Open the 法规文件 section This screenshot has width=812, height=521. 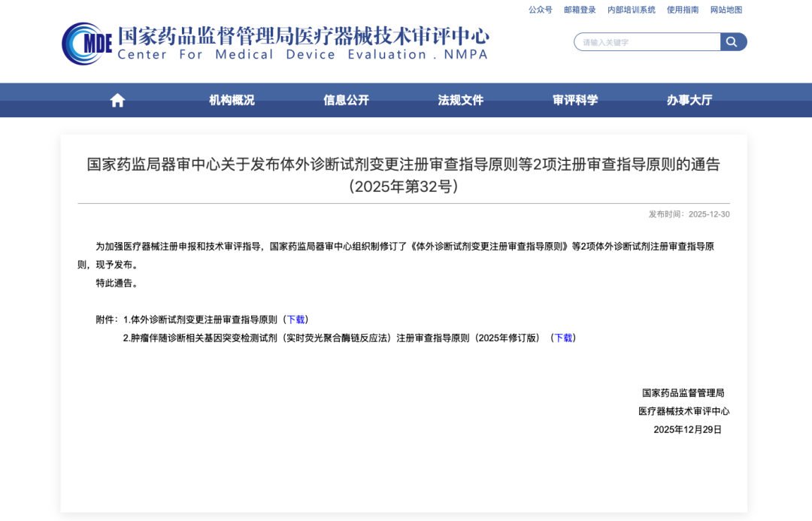tap(460, 99)
